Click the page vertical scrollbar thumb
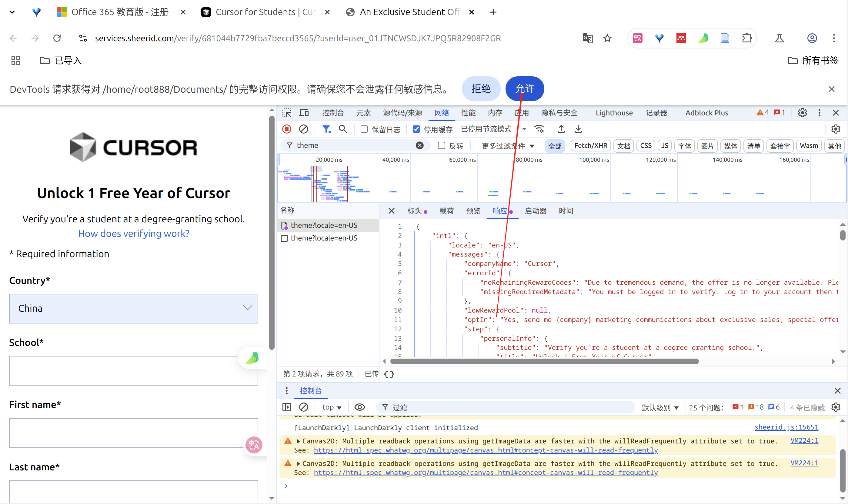 pyautogui.click(x=272, y=233)
